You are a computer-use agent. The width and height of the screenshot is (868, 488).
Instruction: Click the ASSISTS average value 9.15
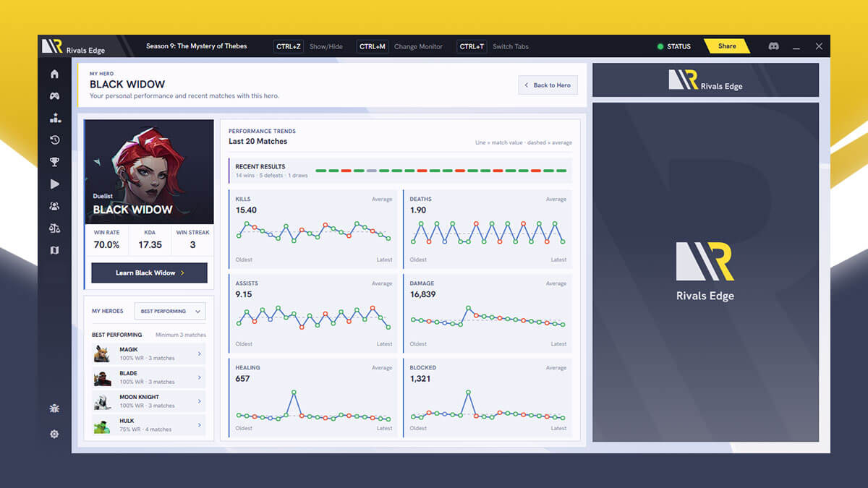[x=244, y=294]
